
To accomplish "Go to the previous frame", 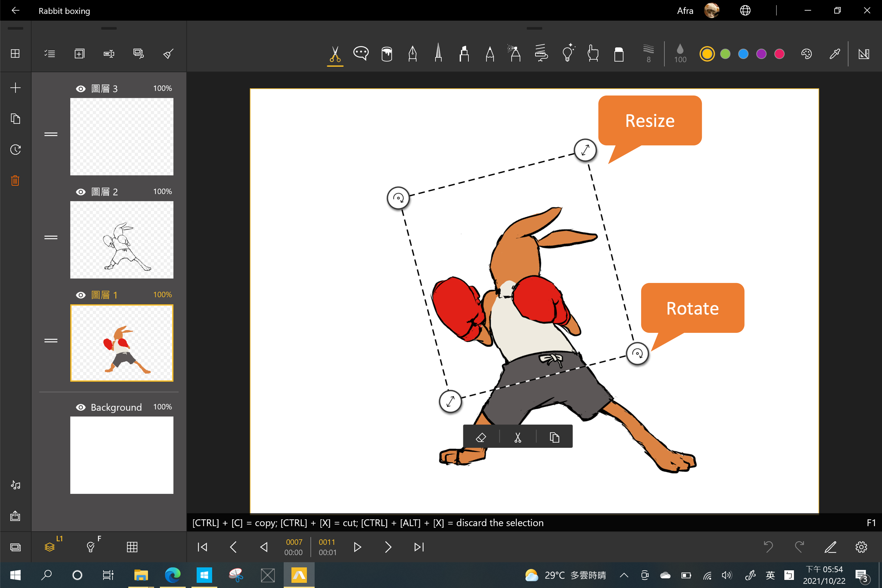I will point(233,547).
